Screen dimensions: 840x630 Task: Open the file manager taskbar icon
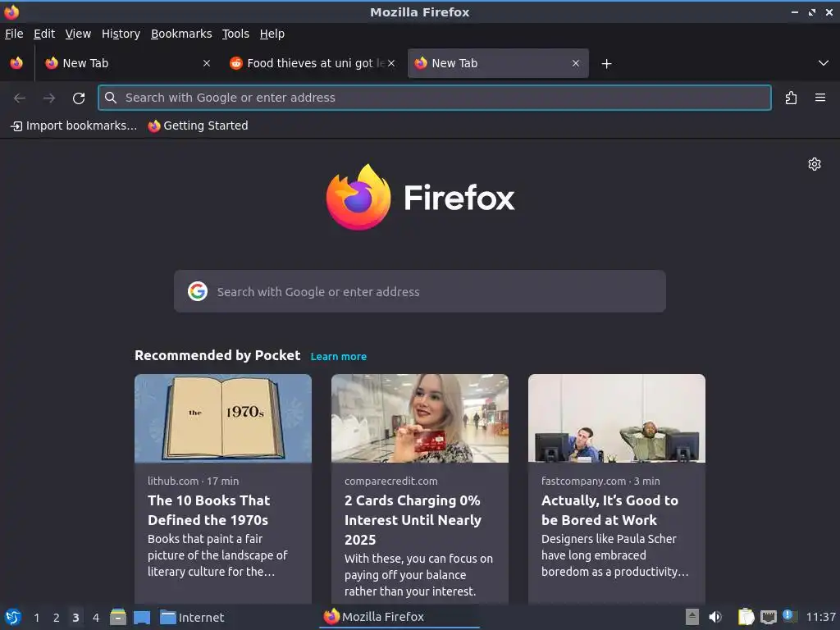(x=118, y=617)
